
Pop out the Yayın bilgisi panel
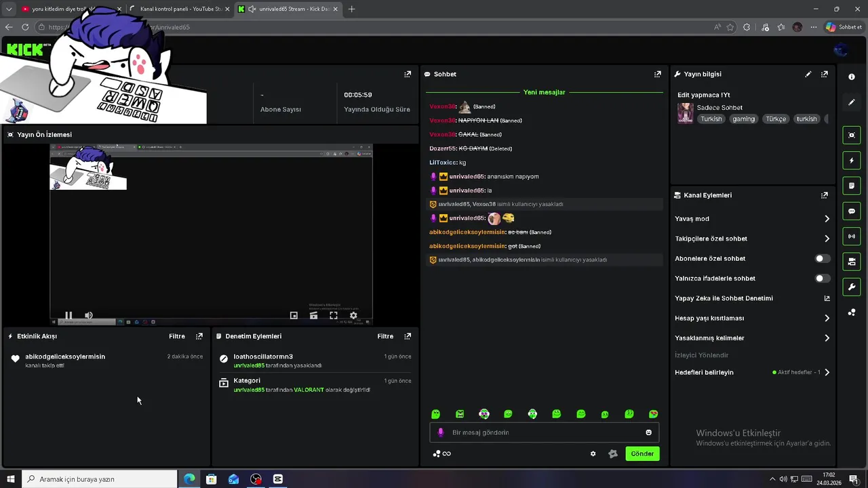pyautogui.click(x=825, y=74)
